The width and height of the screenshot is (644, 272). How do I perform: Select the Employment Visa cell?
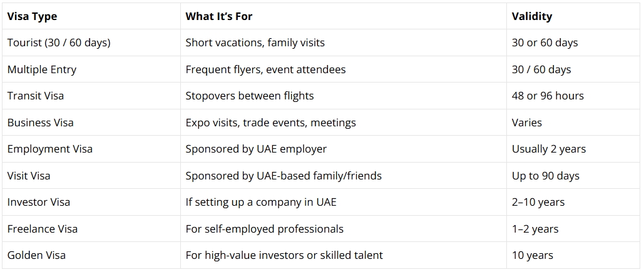[x=49, y=149]
